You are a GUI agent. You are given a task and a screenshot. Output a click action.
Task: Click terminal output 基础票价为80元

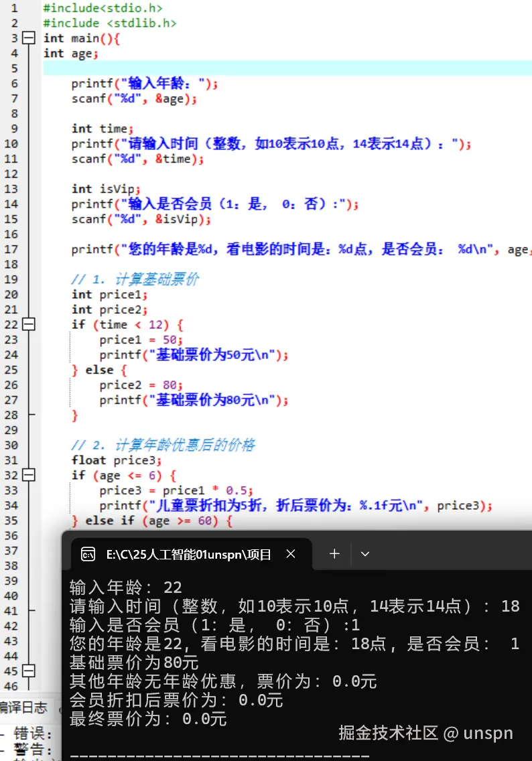click(134, 662)
